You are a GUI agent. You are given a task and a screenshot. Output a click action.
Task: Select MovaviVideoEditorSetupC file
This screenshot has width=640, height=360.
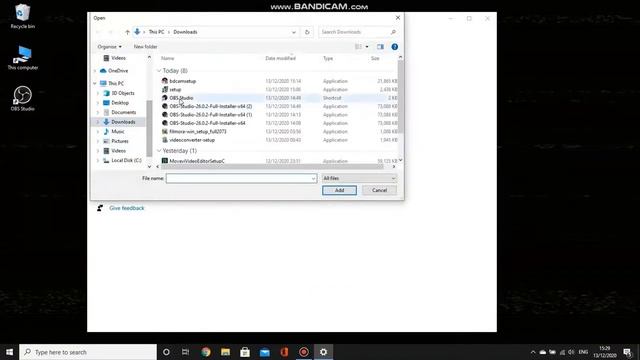click(197, 161)
